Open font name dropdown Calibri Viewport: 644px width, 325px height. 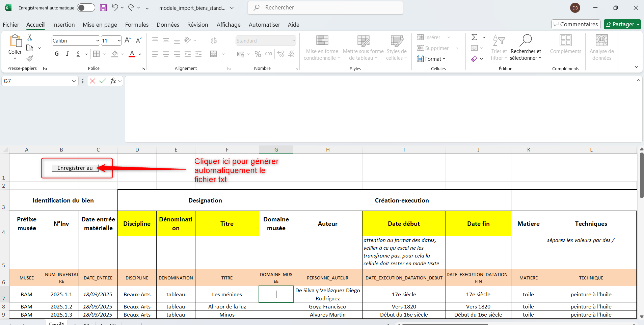coord(98,41)
